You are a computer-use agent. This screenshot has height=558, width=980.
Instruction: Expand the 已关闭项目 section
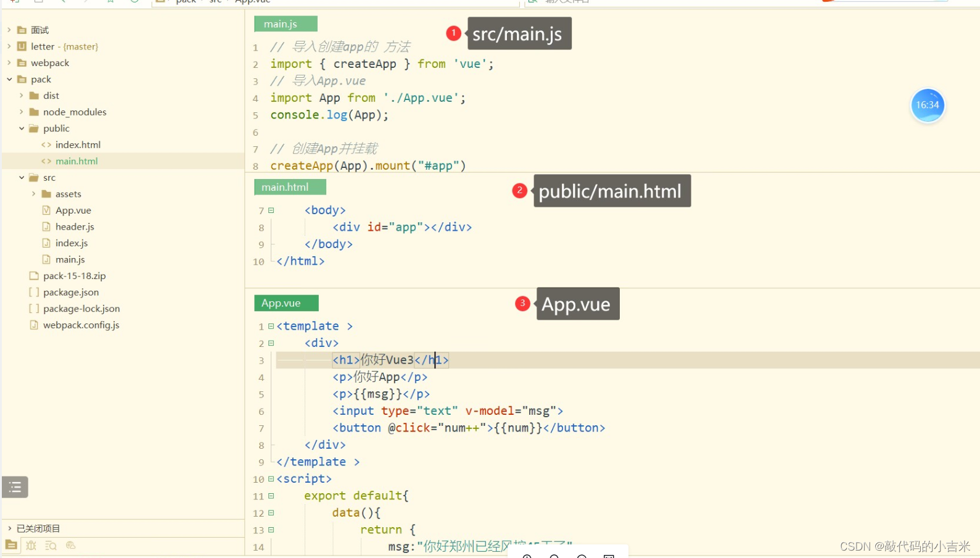tap(9, 528)
